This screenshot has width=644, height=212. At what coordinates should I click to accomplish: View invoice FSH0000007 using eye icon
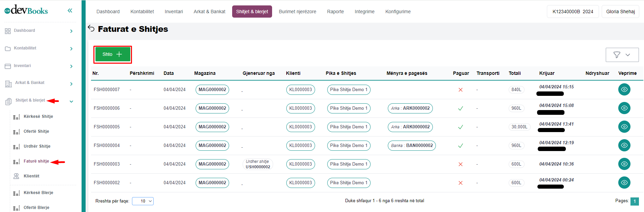[x=624, y=89]
